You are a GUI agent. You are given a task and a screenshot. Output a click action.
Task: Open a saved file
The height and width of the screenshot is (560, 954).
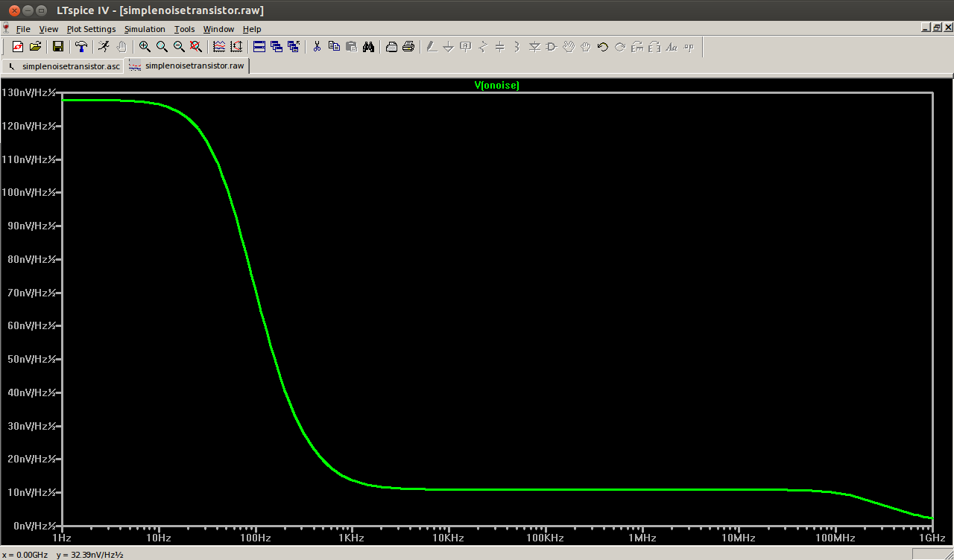click(35, 46)
